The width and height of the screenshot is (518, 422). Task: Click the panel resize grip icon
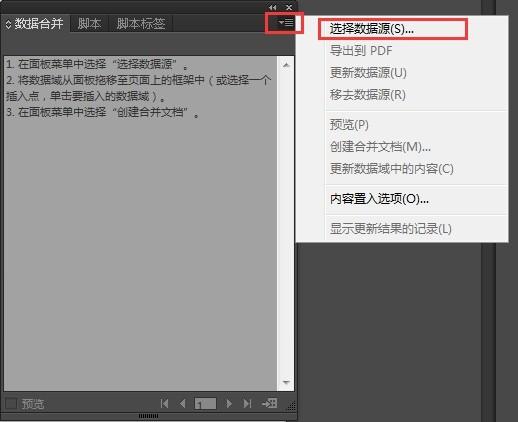[291, 405]
